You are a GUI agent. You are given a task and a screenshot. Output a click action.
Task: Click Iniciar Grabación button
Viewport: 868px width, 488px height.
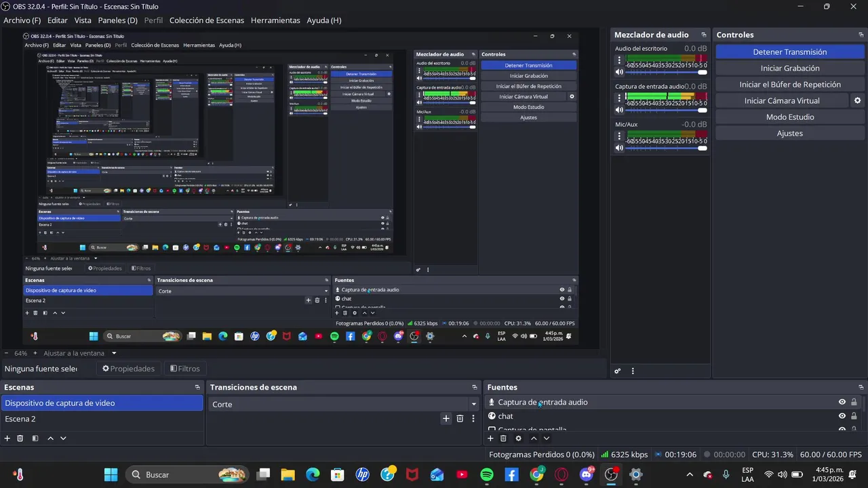click(x=790, y=68)
